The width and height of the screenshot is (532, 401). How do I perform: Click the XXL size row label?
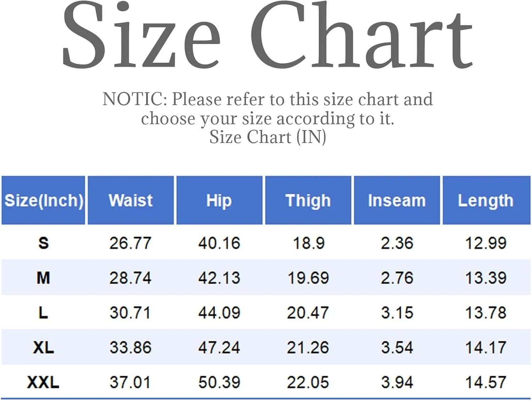[43, 382]
